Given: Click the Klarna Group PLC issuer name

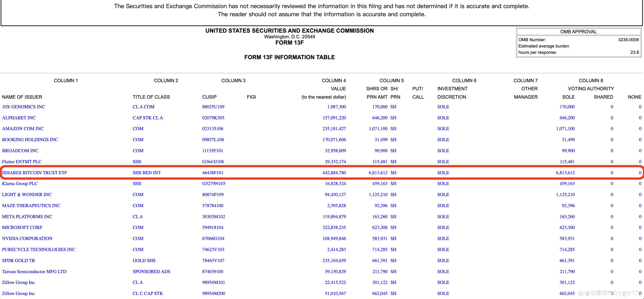Looking at the screenshot, I should point(20,184).
